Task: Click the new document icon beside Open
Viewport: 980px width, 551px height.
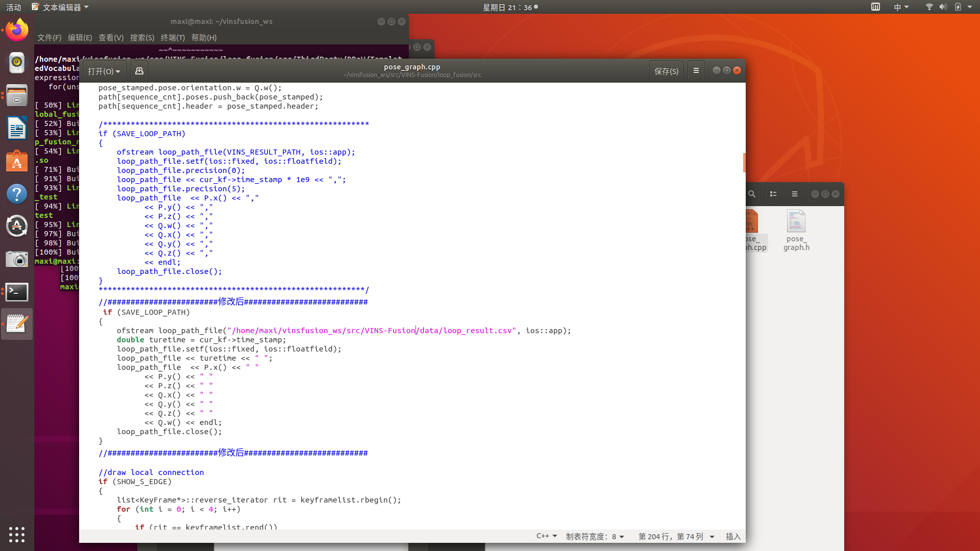Action: [139, 71]
